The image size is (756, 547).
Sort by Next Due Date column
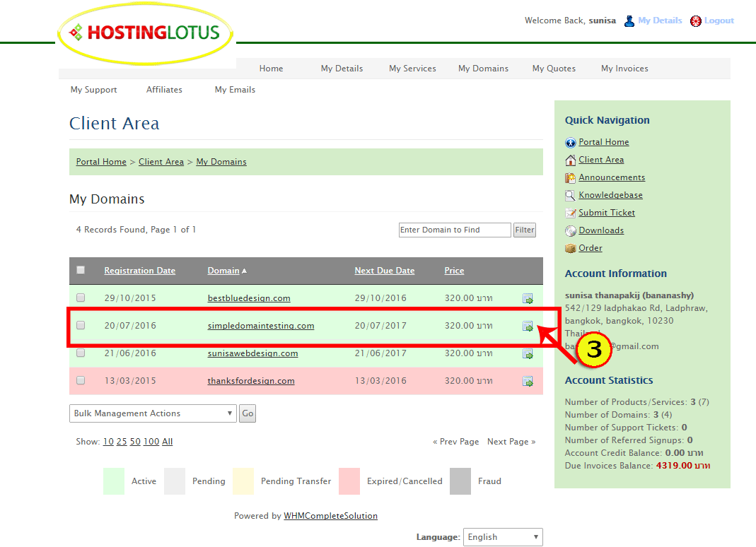tap(385, 271)
